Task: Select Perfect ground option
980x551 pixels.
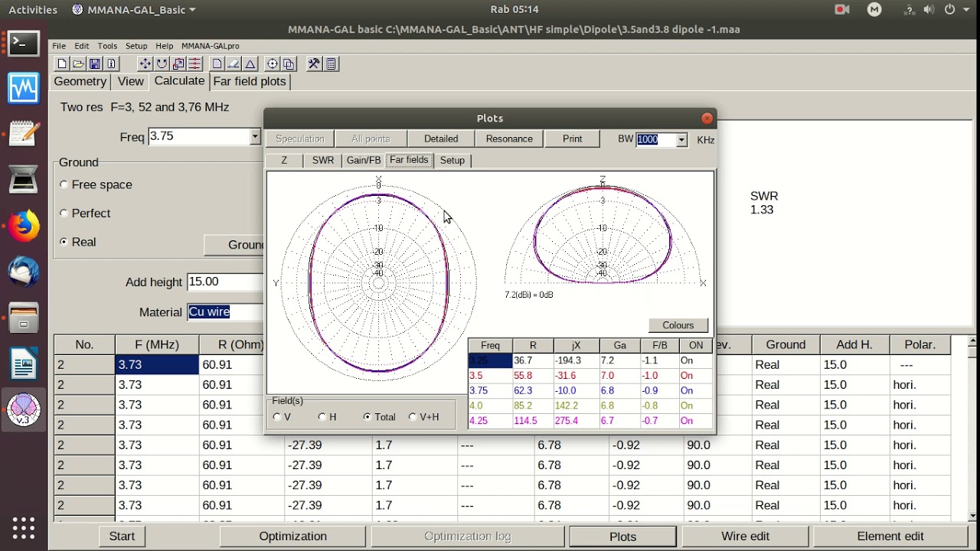Action: [64, 214]
